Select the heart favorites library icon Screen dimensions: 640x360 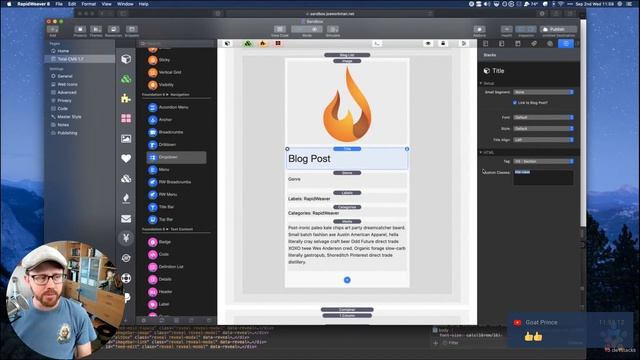[x=126, y=158]
